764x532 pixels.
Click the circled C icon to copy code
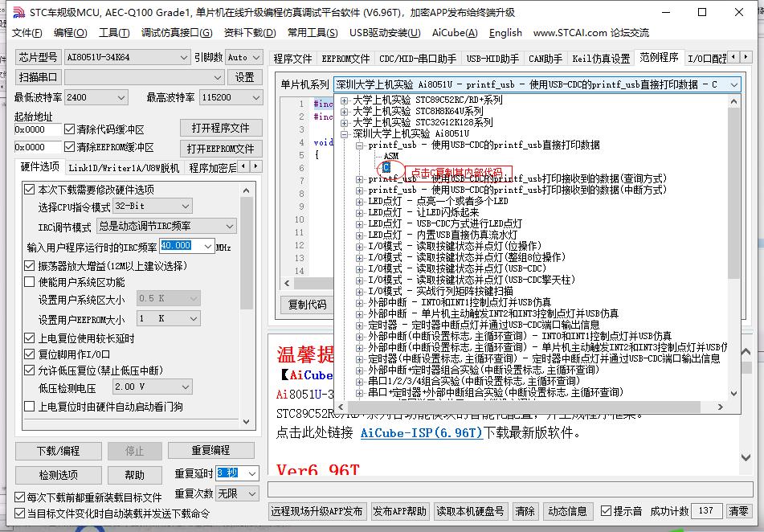click(386, 167)
